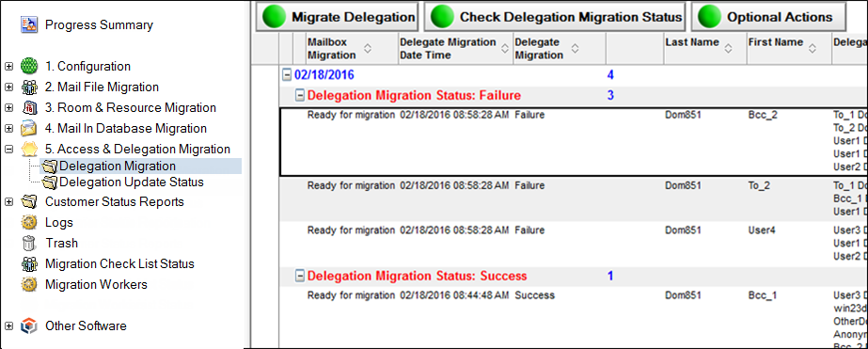Select the Mail File Migration people icon

click(x=29, y=87)
